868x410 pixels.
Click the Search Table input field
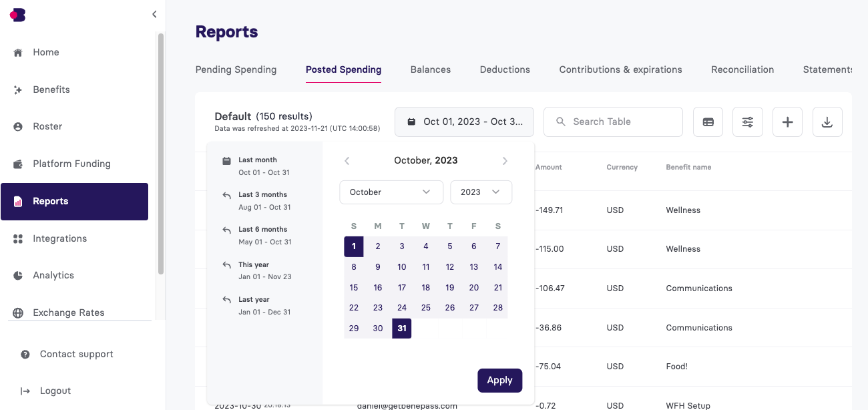(613, 122)
